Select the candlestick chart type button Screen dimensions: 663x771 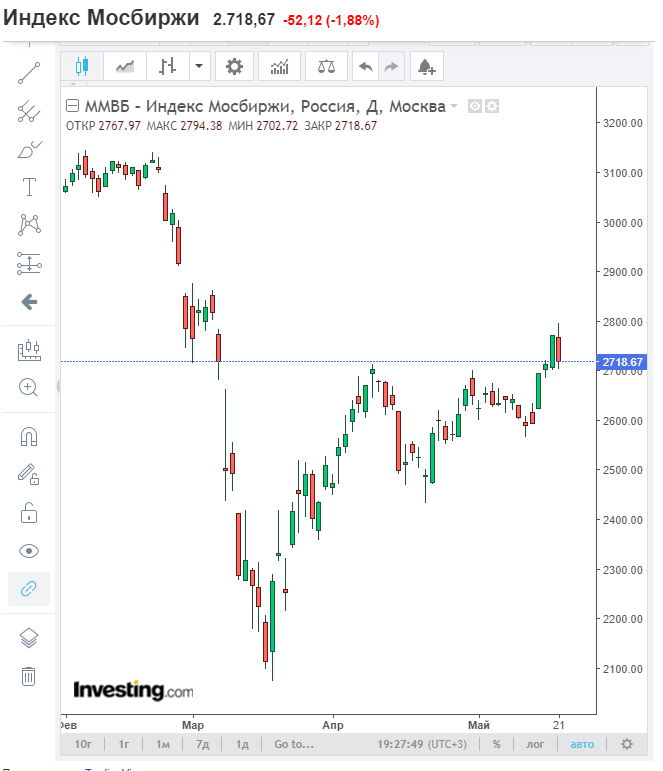[x=82, y=66]
